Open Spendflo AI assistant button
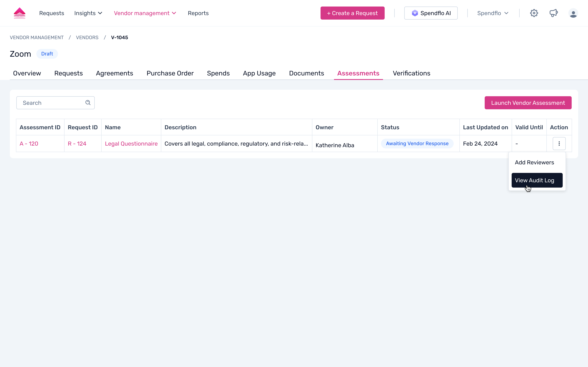The width and height of the screenshot is (588, 367). coord(431,13)
